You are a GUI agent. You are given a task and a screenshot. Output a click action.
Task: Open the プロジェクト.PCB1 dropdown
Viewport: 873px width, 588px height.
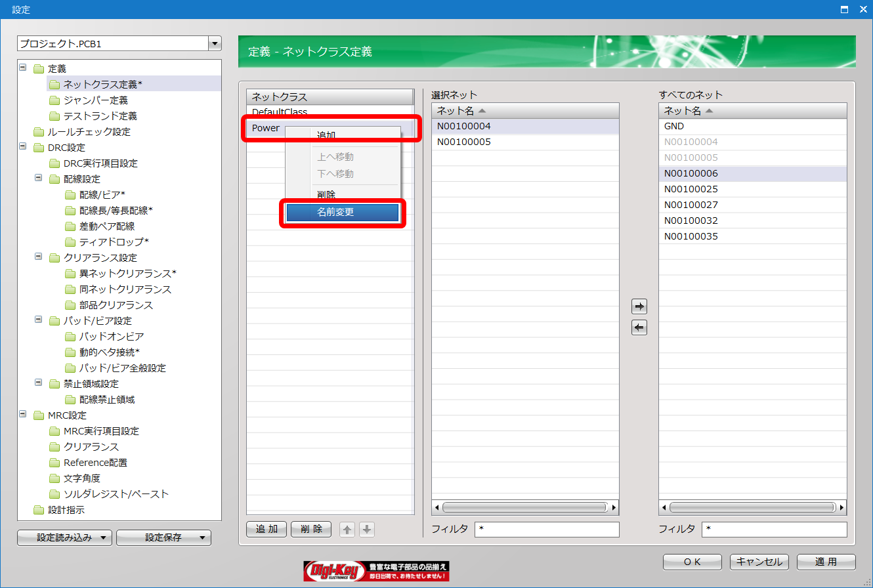pyautogui.click(x=215, y=44)
